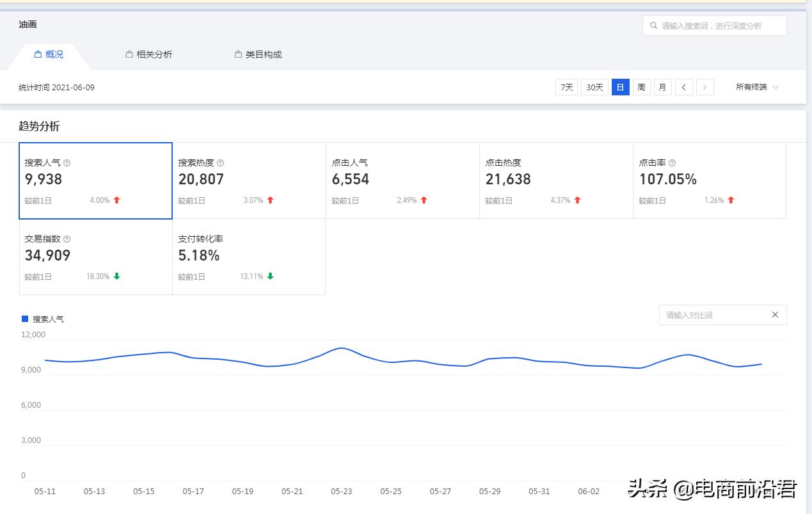This screenshot has width=812, height=514.
Task: Clear the 对比词 input using the X icon
Action: click(775, 315)
